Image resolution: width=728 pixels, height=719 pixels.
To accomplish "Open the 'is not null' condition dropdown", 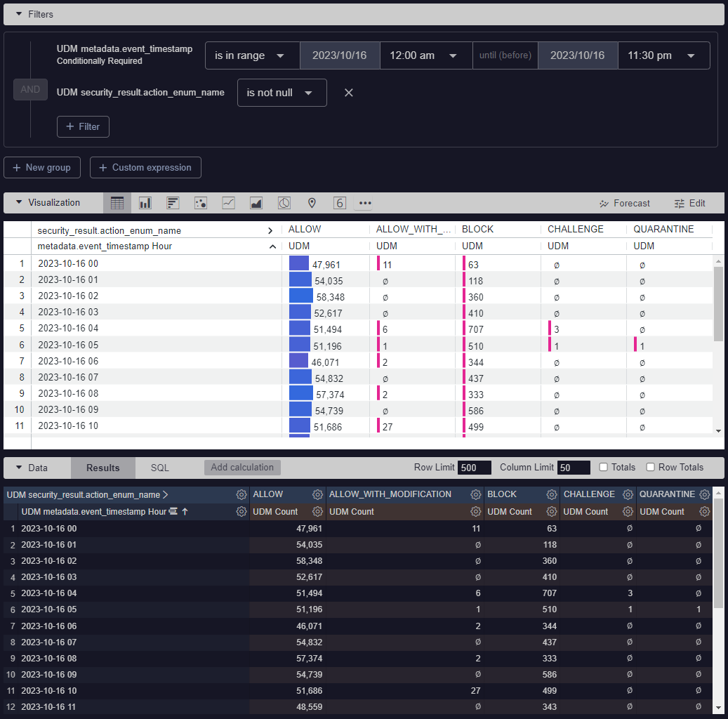I will coord(282,92).
